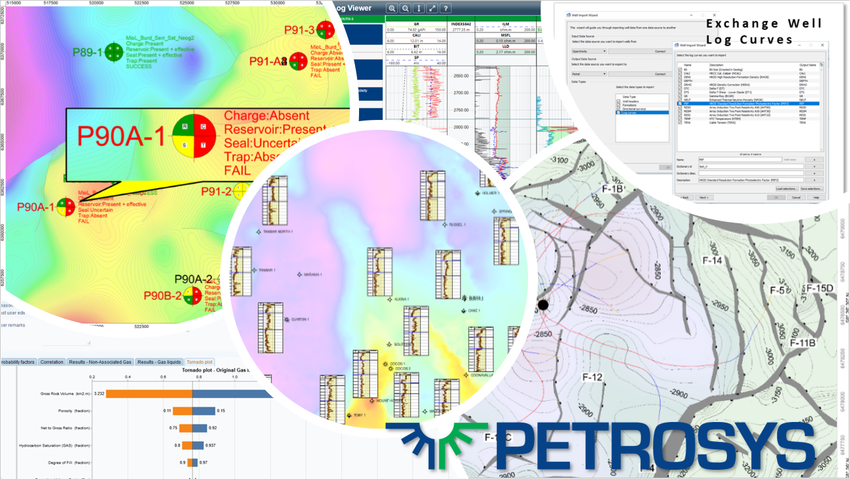This screenshot has height=479, width=850.
Task: Click the F-1B well label on contour map
Action: (x=613, y=189)
